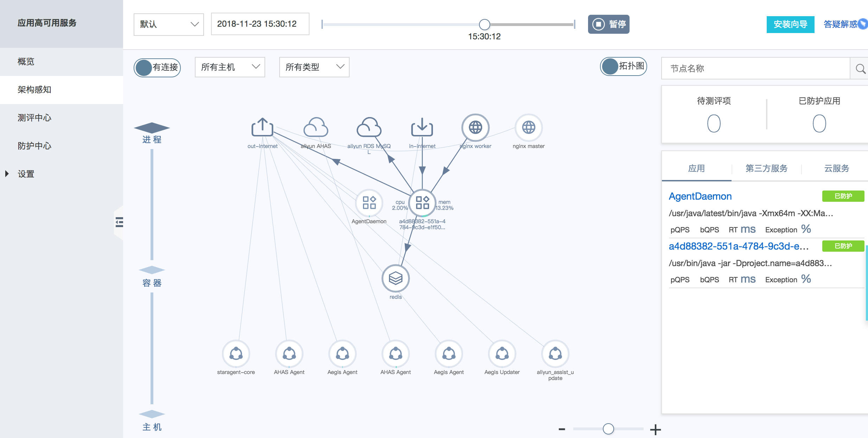
Task: Open the AgentDaemon application link
Action: [x=700, y=196]
